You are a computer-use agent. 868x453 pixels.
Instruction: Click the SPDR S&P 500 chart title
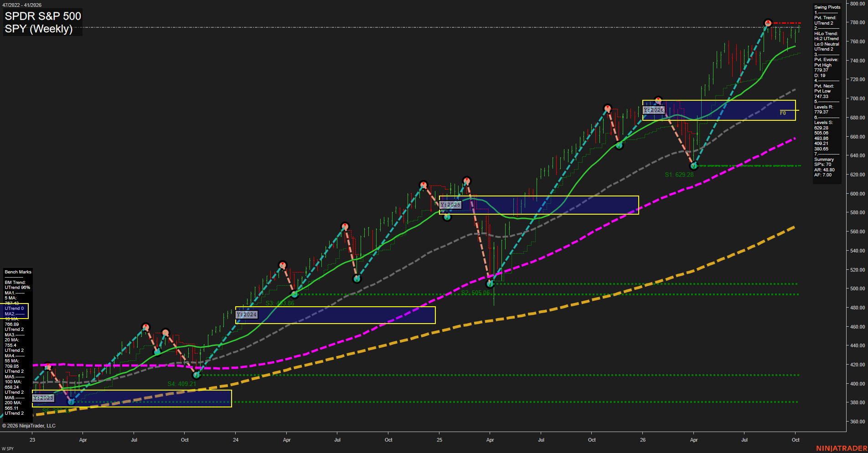pos(43,16)
